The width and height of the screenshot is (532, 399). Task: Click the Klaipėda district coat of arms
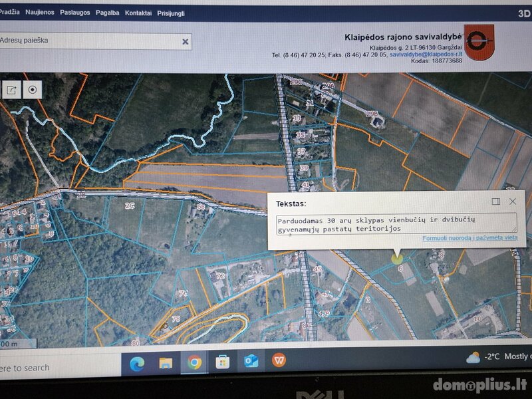479,42
